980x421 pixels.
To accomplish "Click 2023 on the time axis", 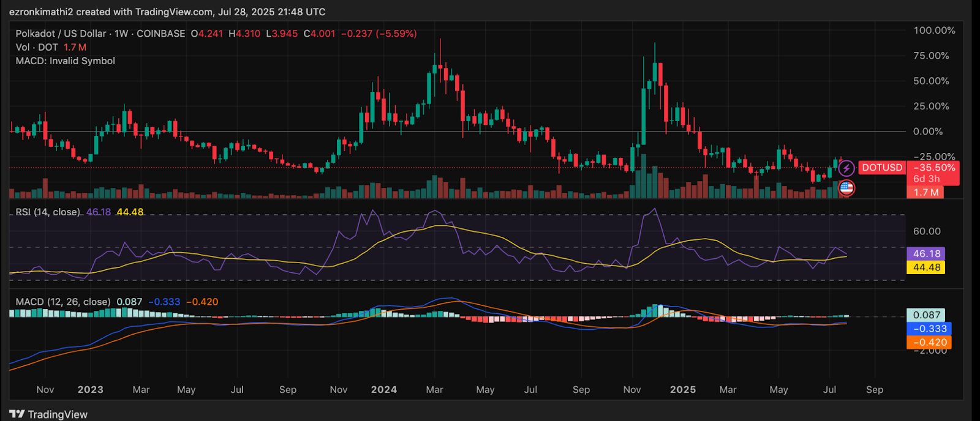I will (90, 390).
